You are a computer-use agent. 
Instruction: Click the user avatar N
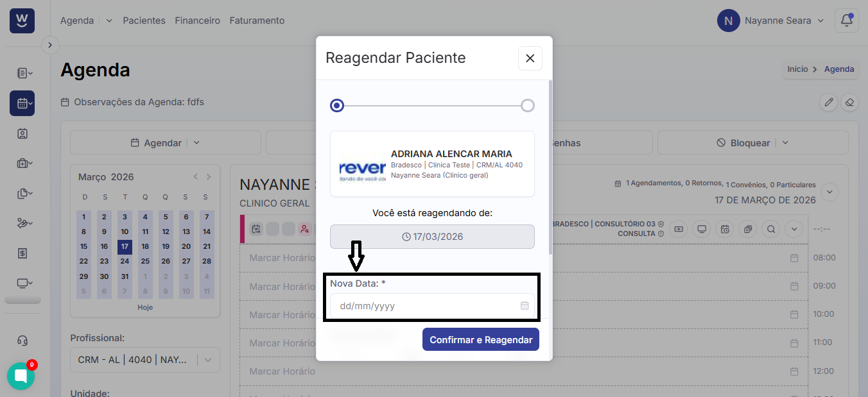coord(728,21)
